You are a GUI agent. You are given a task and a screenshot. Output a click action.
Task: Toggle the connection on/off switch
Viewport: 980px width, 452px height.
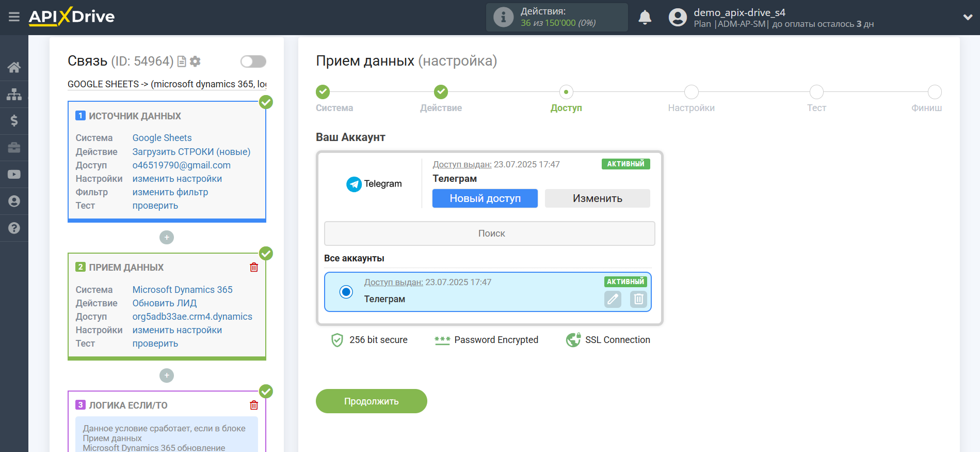pyautogui.click(x=253, y=61)
